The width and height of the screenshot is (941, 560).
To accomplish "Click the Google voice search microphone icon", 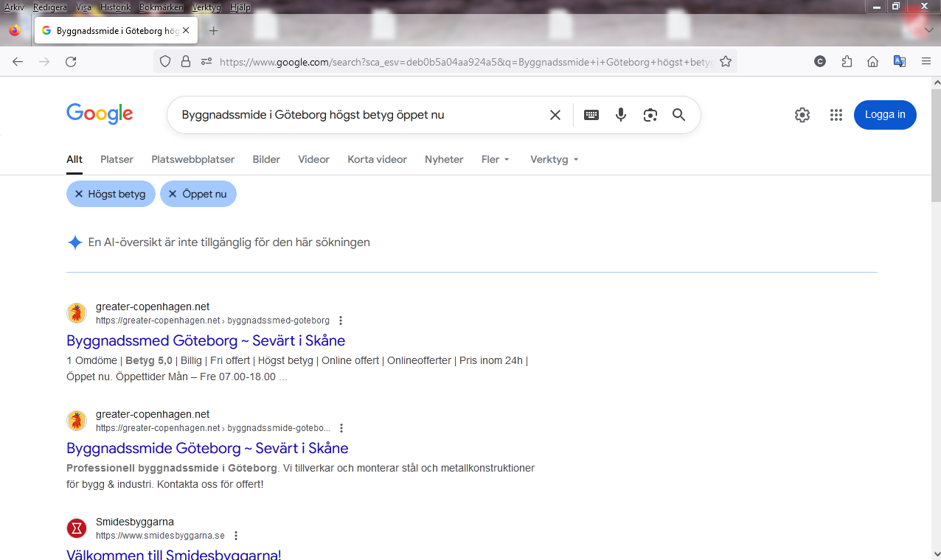I will [621, 115].
